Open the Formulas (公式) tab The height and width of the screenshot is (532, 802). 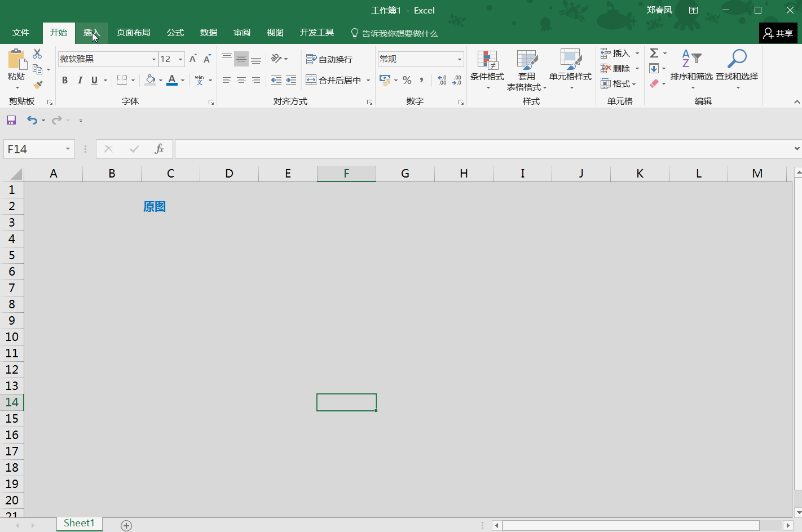[175, 33]
